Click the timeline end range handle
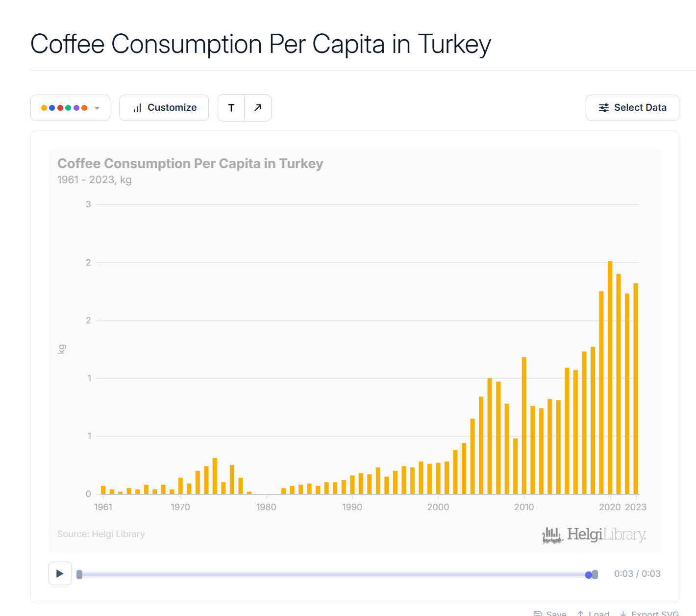696x616 pixels. (595, 574)
